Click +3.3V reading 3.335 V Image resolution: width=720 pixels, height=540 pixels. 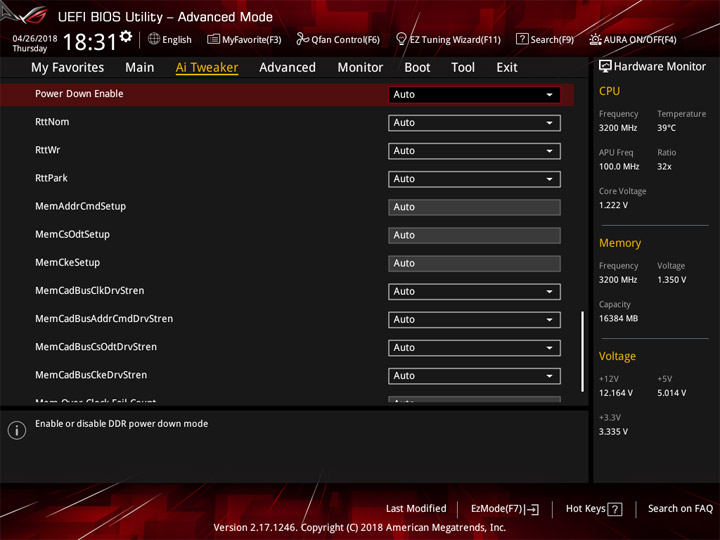(613, 432)
